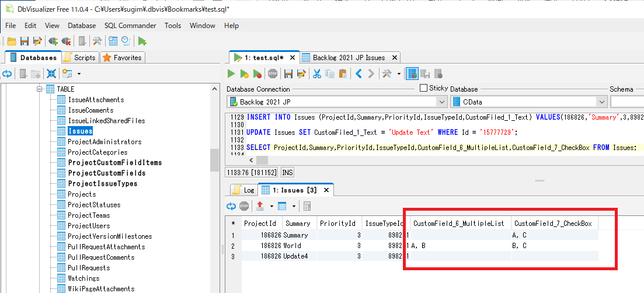Viewport: 644px width, 293px height.
Task: Click the green Execute SQL play button
Action: coord(231,74)
